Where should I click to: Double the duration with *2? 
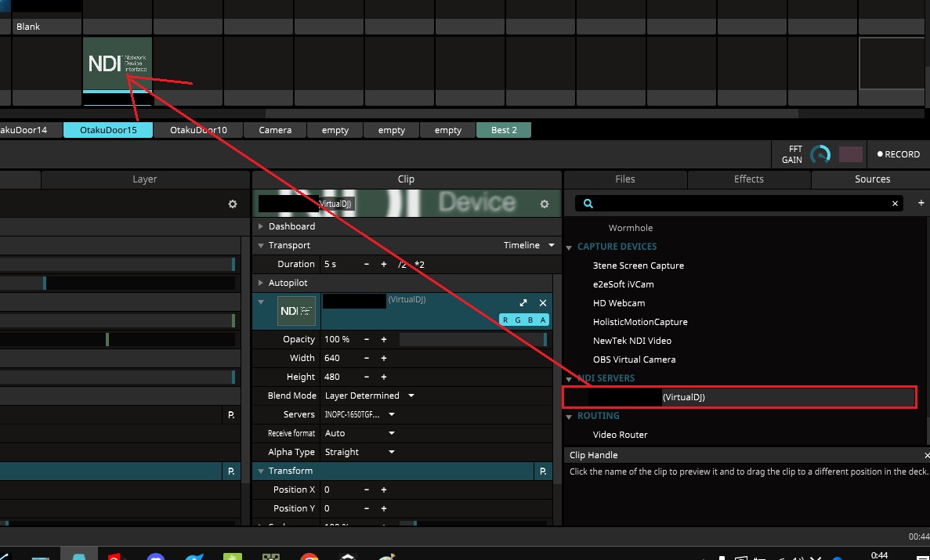pos(419,264)
